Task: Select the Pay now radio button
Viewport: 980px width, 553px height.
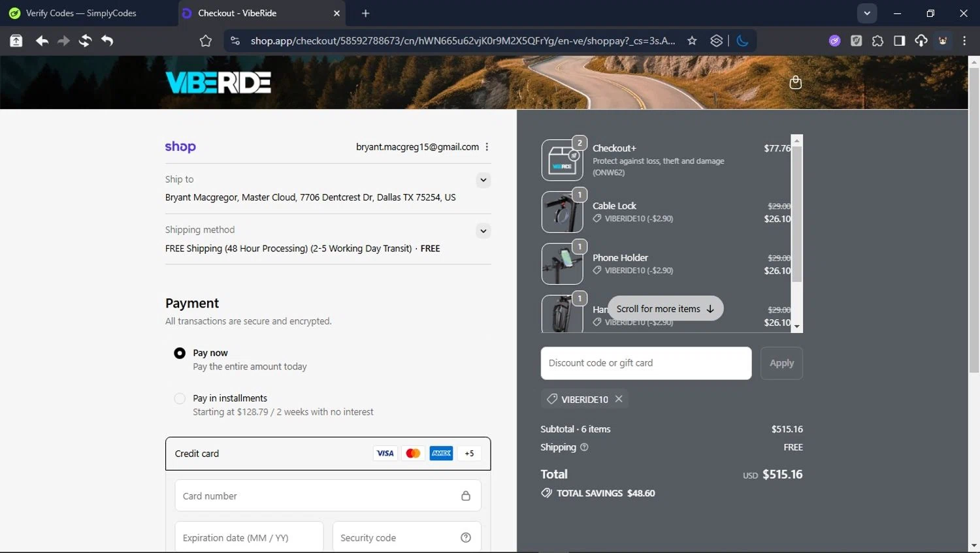Action: (x=180, y=353)
